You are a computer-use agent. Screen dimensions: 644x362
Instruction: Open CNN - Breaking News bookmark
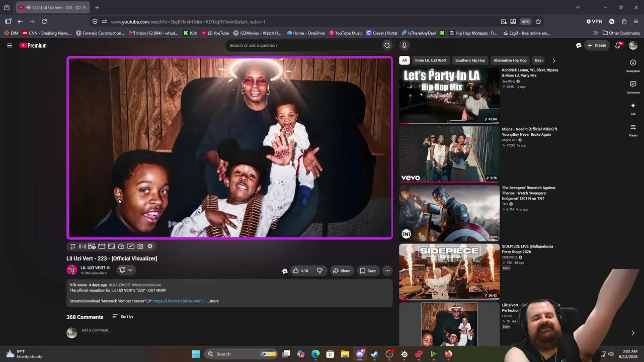pos(47,33)
